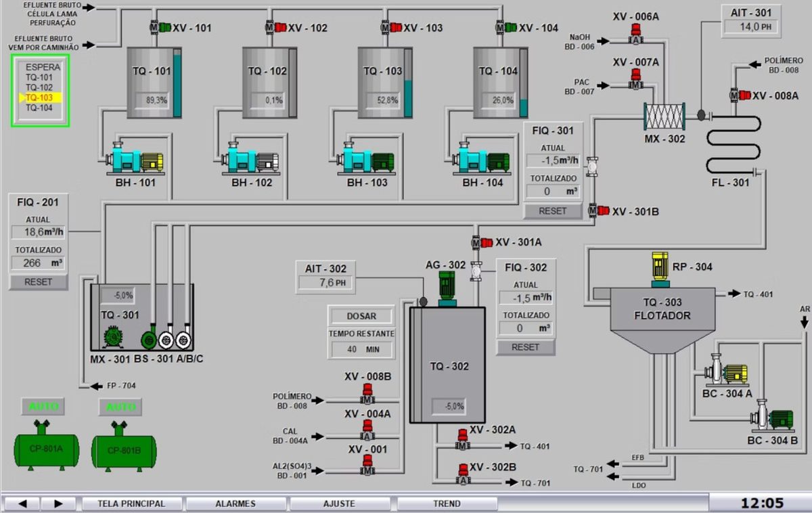Click TQ - 303 FLOTADOR tank

(x=663, y=319)
